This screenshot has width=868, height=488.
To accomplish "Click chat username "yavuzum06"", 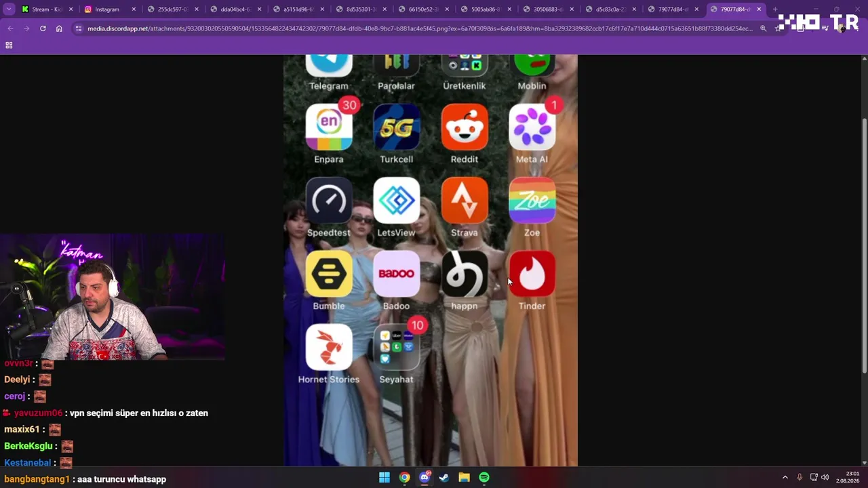I will click(x=38, y=413).
